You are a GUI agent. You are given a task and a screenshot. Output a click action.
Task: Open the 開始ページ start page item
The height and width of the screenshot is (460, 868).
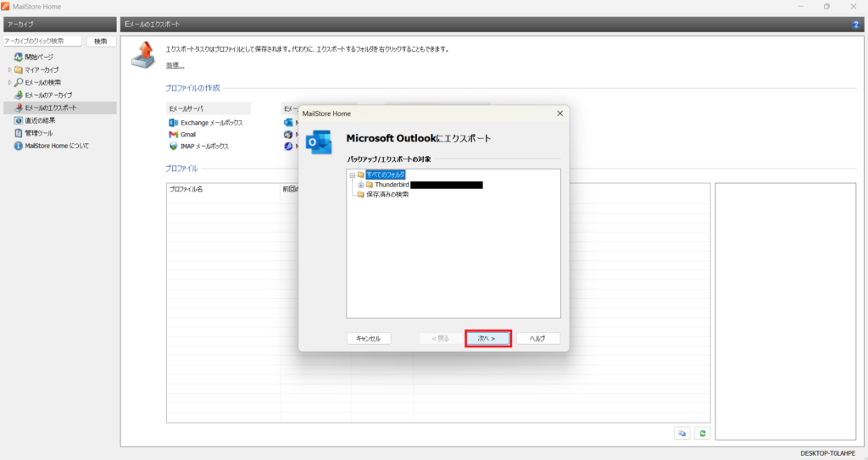[39, 57]
